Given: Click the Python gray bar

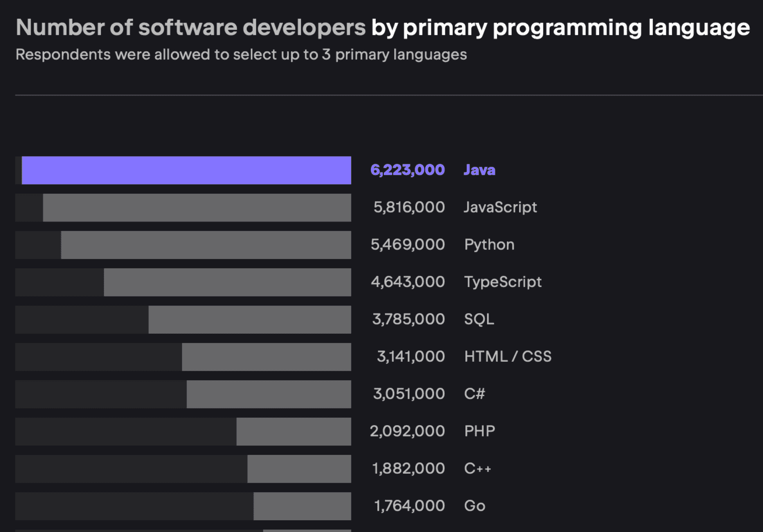Looking at the screenshot, I should 206,245.
